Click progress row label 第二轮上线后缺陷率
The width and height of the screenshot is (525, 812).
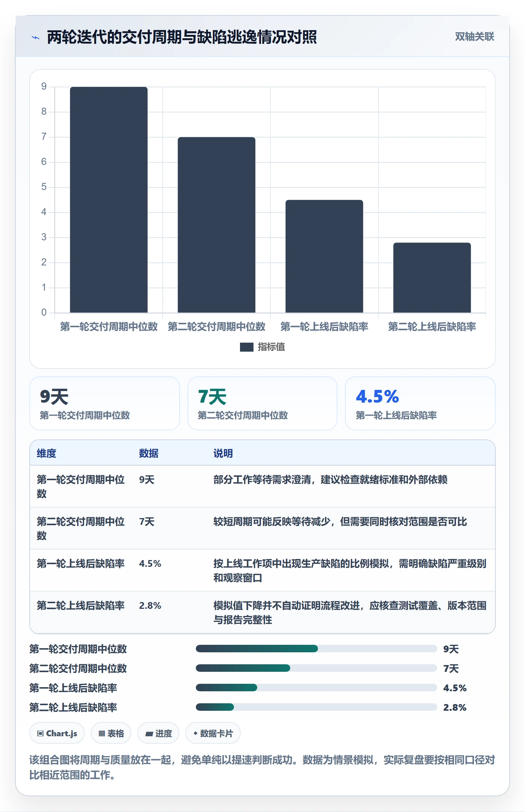pos(73,707)
